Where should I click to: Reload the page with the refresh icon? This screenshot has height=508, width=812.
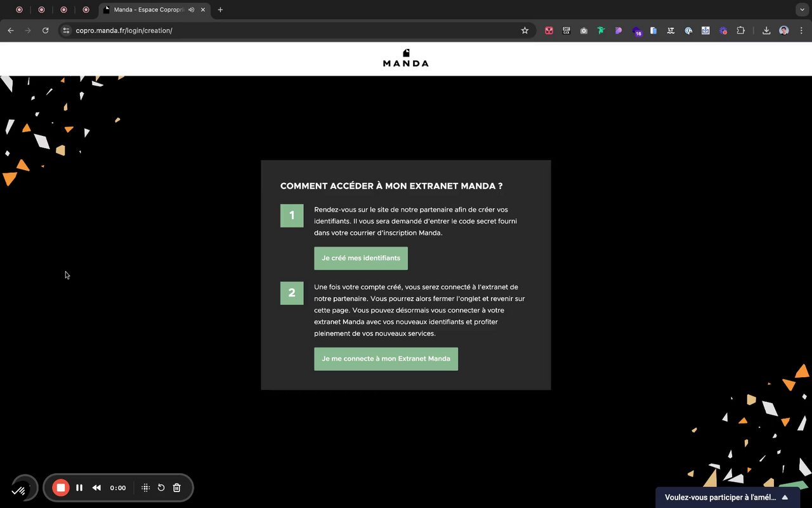click(x=45, y=30)
